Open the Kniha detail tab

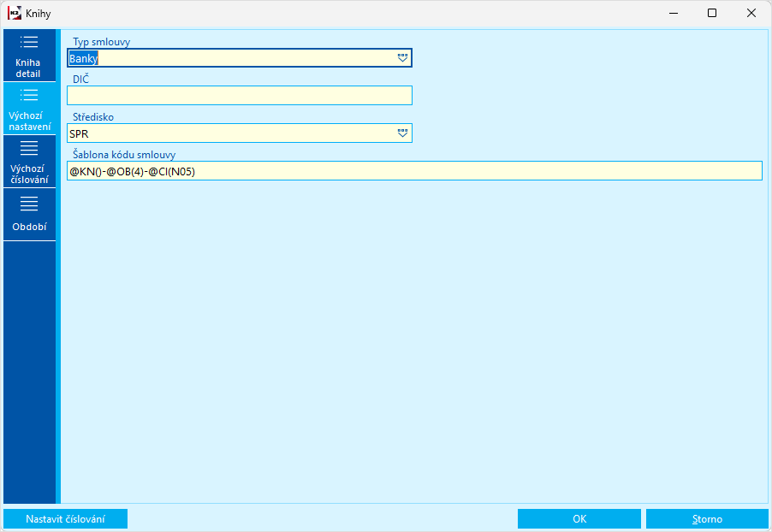click(29, 55)
